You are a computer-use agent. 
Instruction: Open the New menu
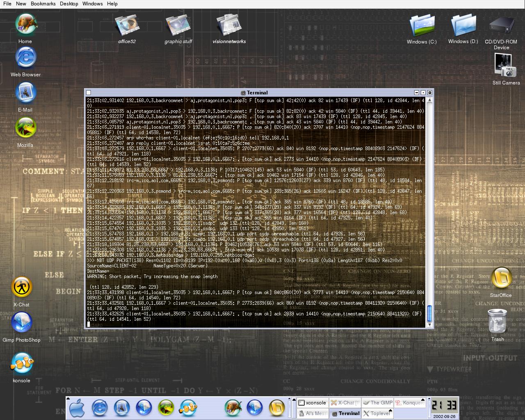pos(21,4)
